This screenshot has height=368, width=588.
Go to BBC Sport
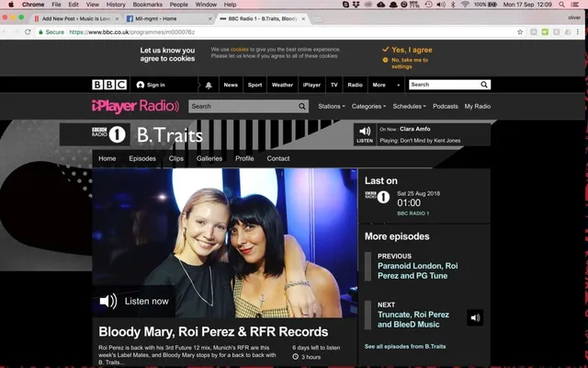(x=255, y=85)
